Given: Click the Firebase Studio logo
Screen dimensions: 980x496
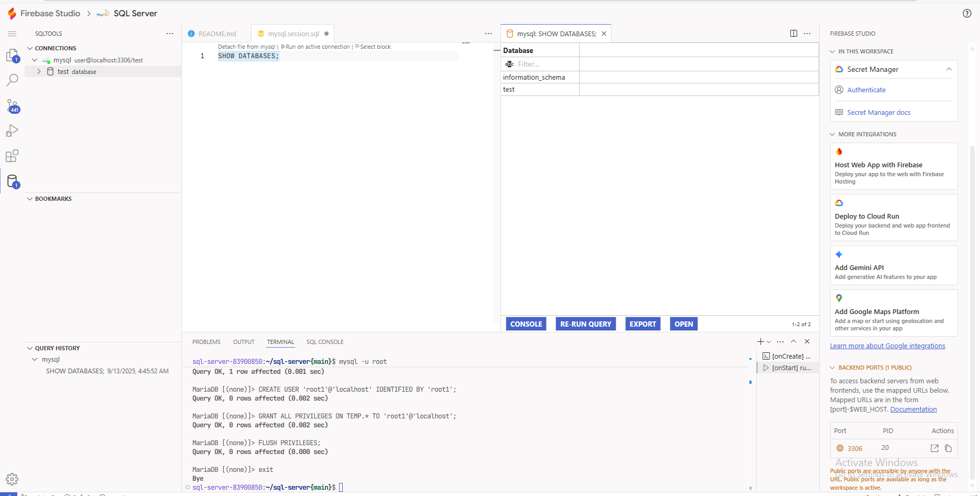Looking at the screenshot, I should [x=12, y=13].
